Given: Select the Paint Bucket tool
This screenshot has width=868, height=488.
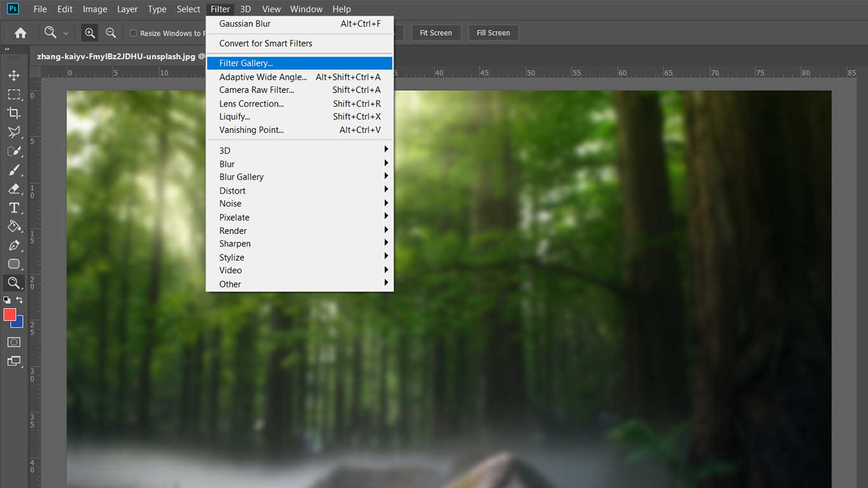Looking at the screenshot, I should point(13,226).
